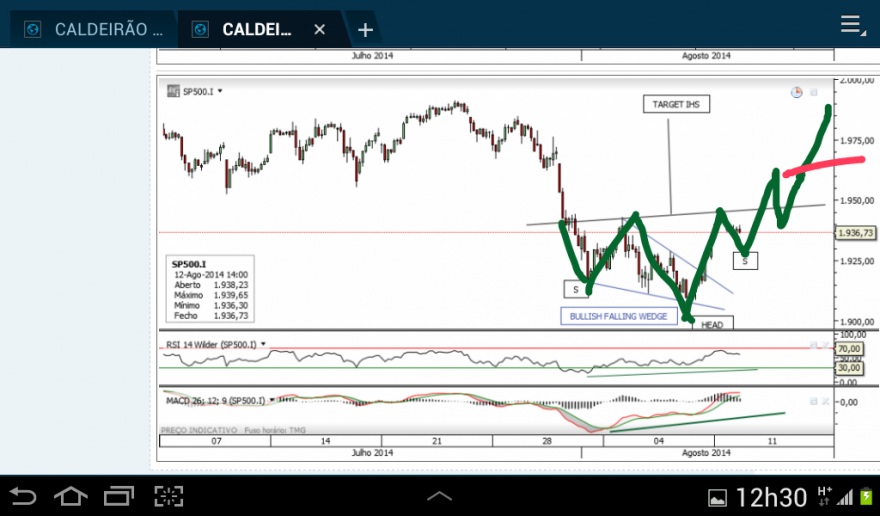Click the 1.900,00 price axis label
Screen dimensions: 880x516
tap(857, 322)
